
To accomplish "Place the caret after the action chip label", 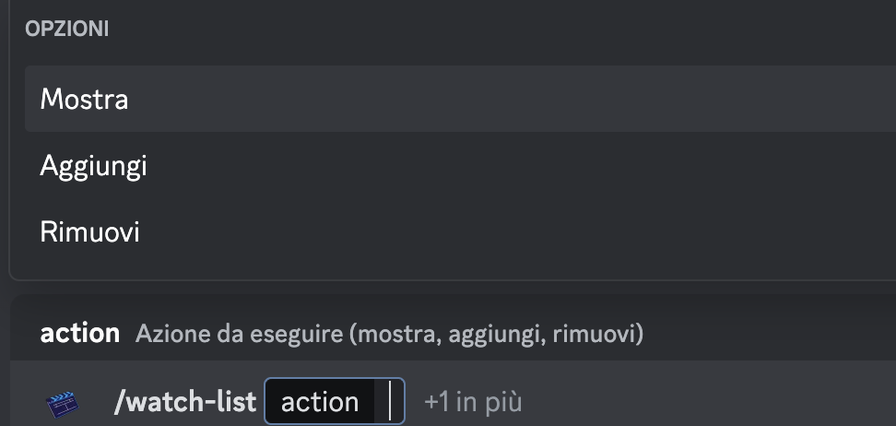I will 390,401.
